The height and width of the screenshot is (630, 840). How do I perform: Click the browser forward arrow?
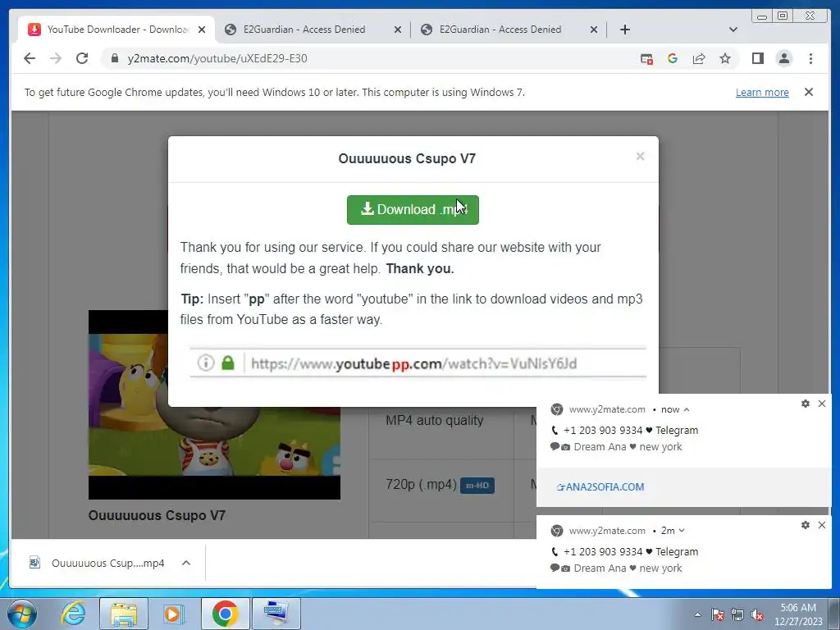click(x=56, y=58)
